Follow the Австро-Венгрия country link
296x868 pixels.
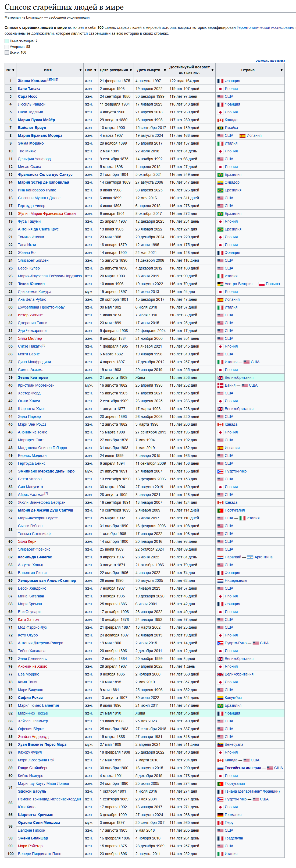238,284
